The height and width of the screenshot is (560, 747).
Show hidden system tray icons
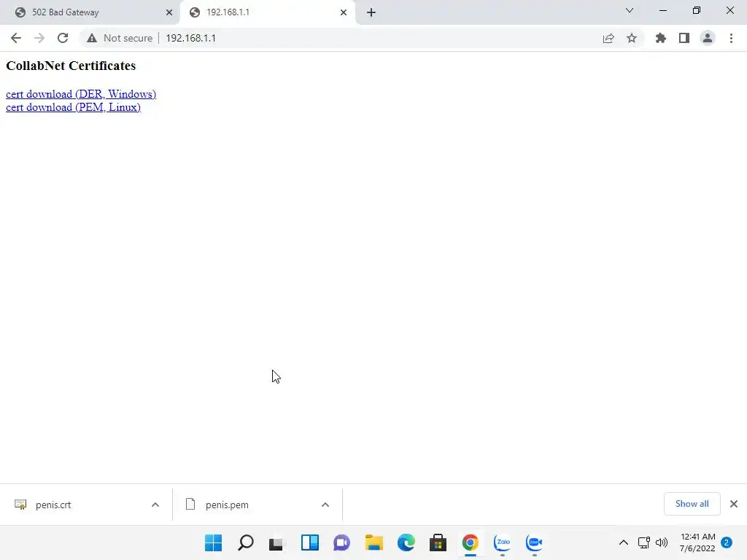click(x=623, y=542)
